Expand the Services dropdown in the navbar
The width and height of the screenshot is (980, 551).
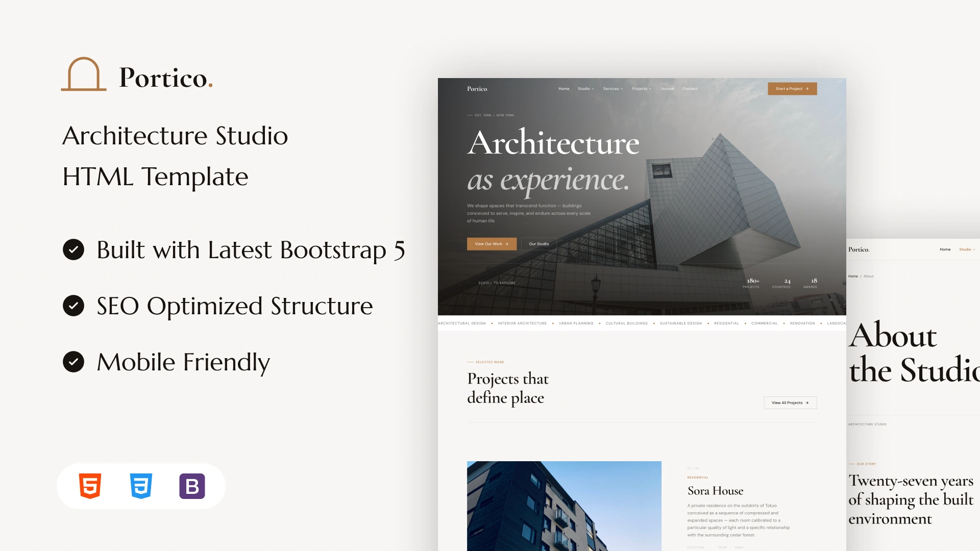[x=613, y=89]
